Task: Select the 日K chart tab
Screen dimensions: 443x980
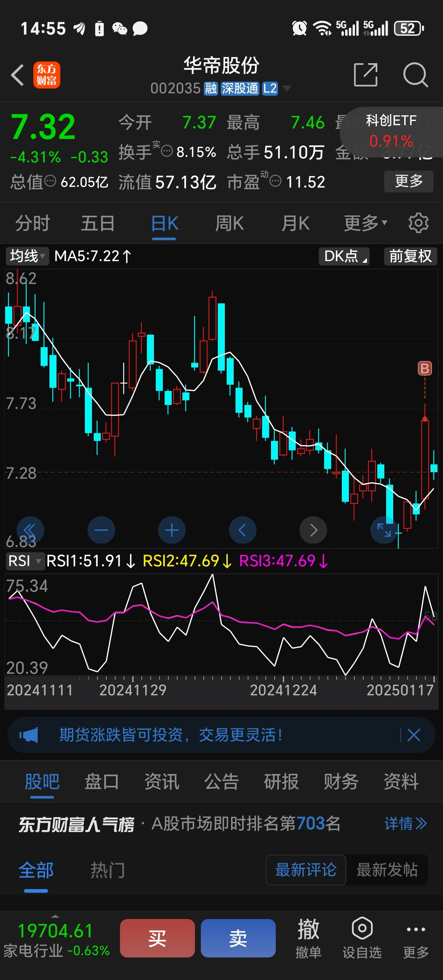Action: (x=165, y=223)
